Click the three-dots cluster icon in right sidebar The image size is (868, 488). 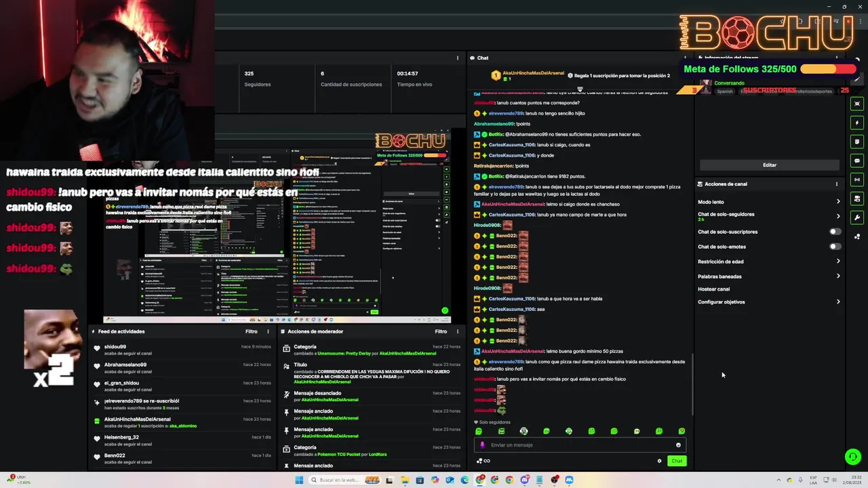click(857, 237)
